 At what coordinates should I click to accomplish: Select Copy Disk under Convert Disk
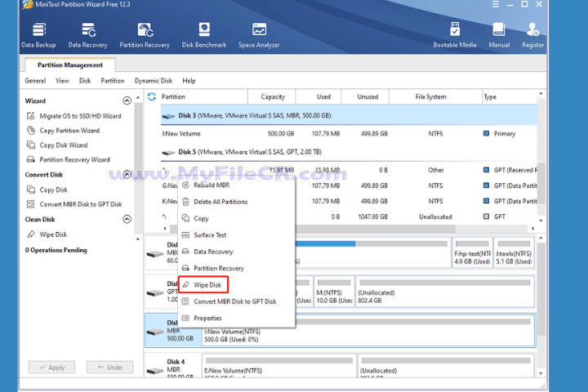pos(47,189)
